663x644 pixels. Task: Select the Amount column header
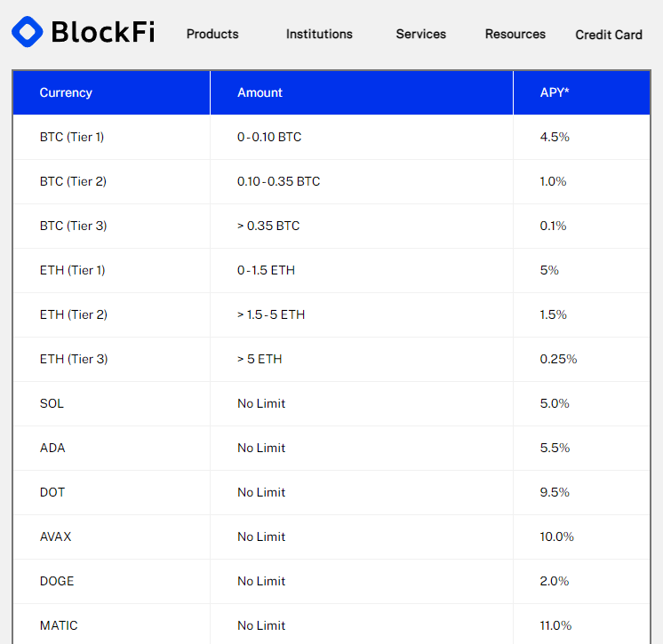pos(260,92)
